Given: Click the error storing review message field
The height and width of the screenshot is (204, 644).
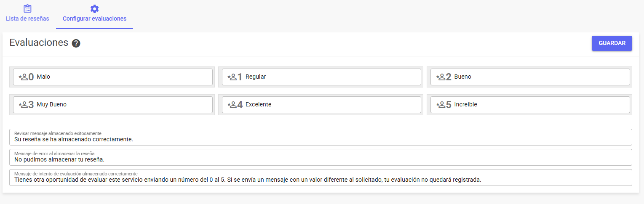Looking at the screenshot, I should (x=321, y=157).
